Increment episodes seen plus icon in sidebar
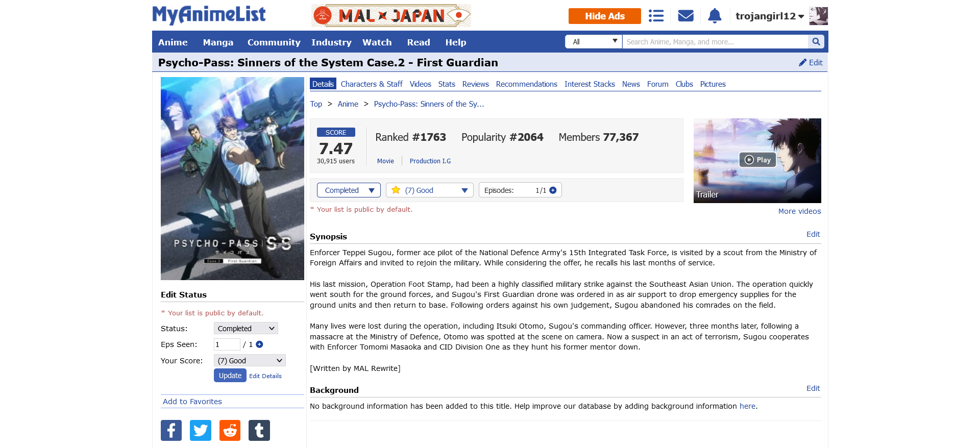This screenshot has height=448, width=980. tap(259, 344)
